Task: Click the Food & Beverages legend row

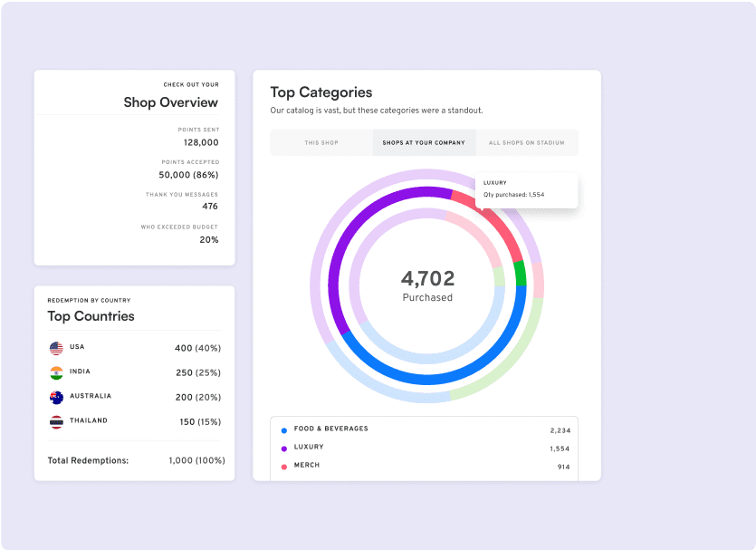Action: 424,428
